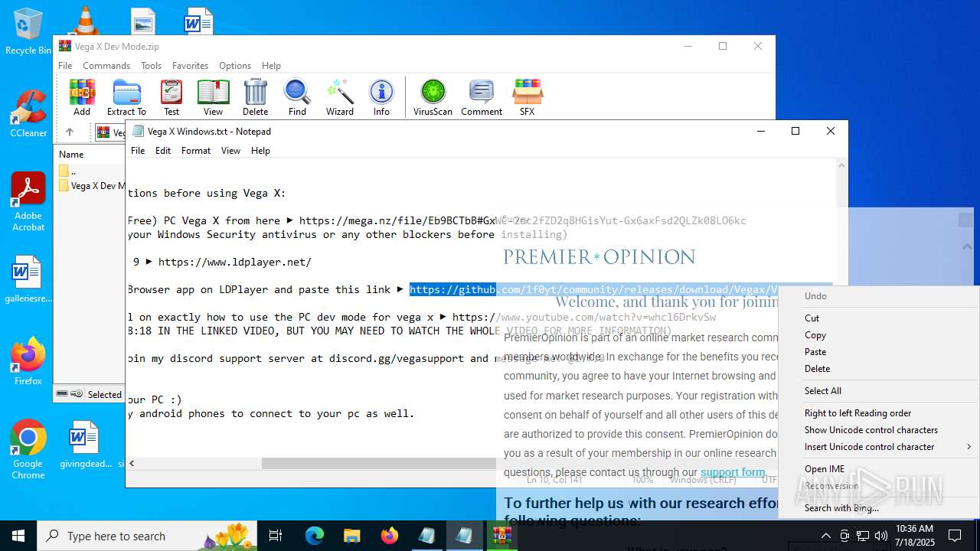Open the Find magnifier tool
The height and width of the screenshot is (551, 980).
[x=297, y=97]
